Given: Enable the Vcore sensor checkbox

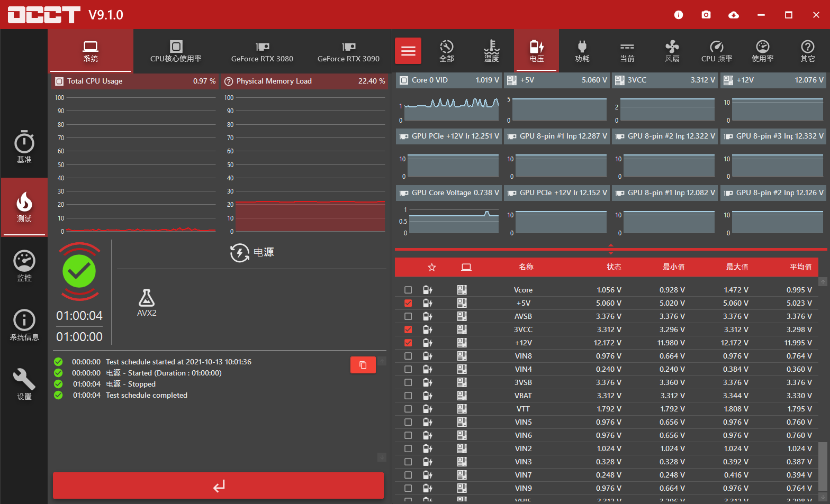Looking at the screenshot, I should click(408, 290).
